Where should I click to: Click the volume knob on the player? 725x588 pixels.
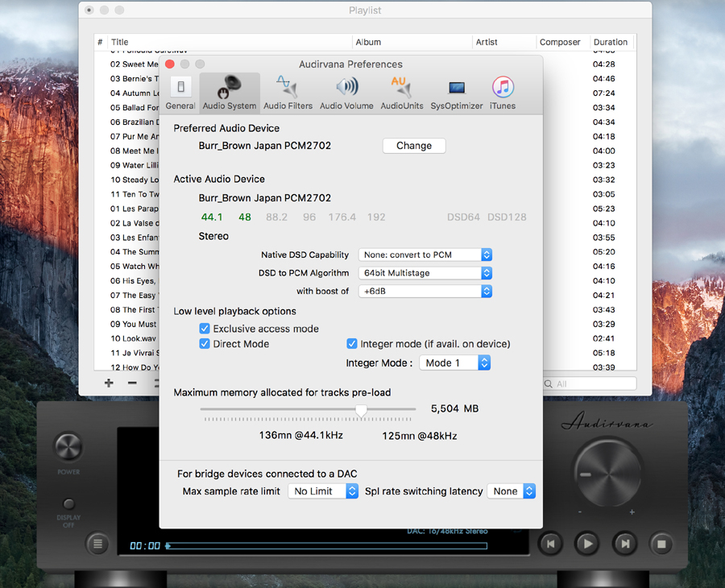(x=607, y=474)
